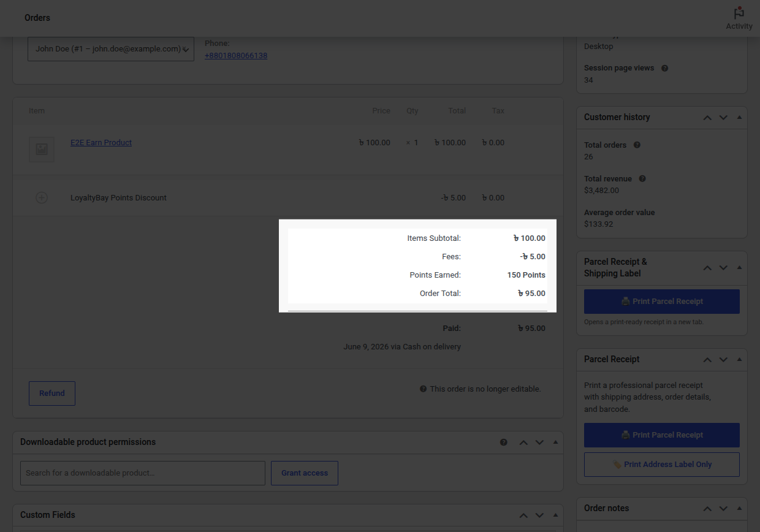Screen dimensions: 760x532
Task: Click the help icon beside Total orders
Action: click(637, 145)
